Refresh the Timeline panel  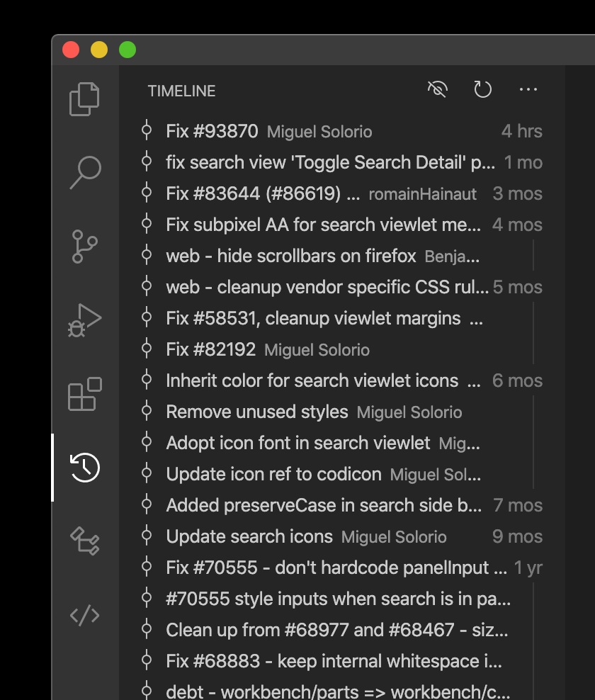click(483, 90)
